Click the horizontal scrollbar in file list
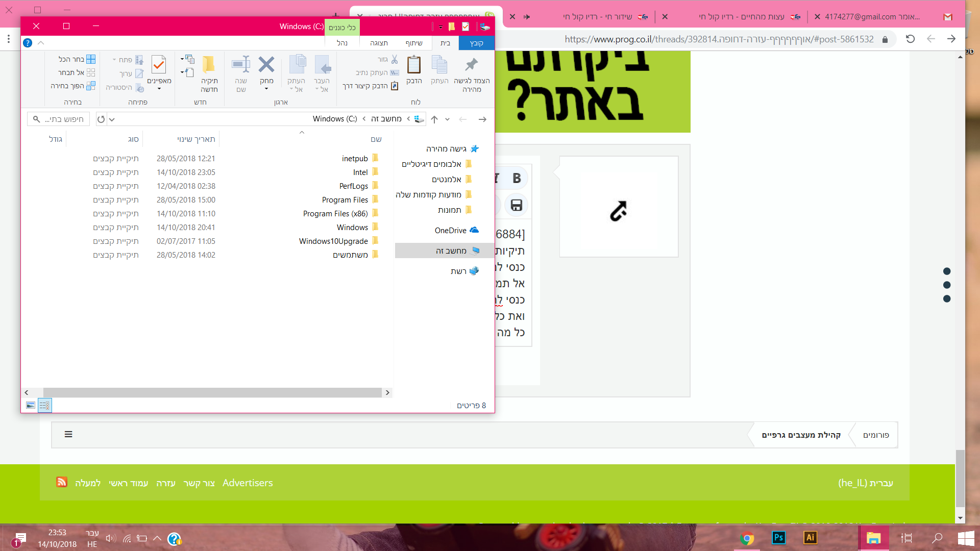 click(212, 392)
